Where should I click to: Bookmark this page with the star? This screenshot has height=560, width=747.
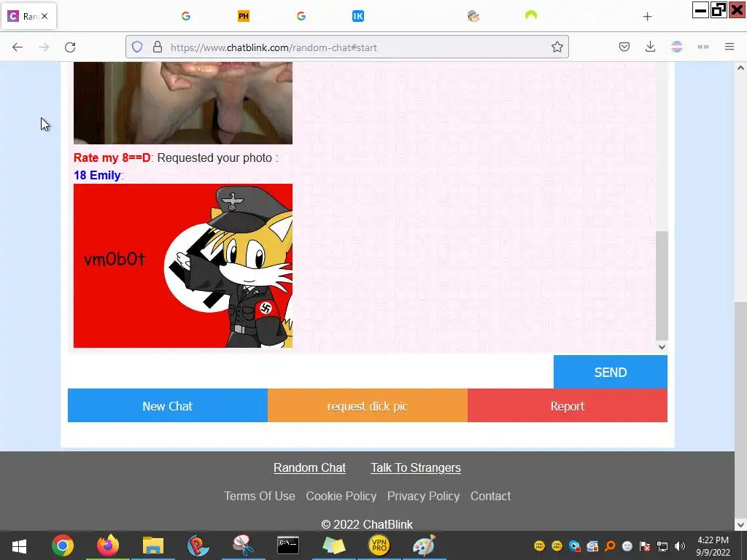tap(557, 47)
